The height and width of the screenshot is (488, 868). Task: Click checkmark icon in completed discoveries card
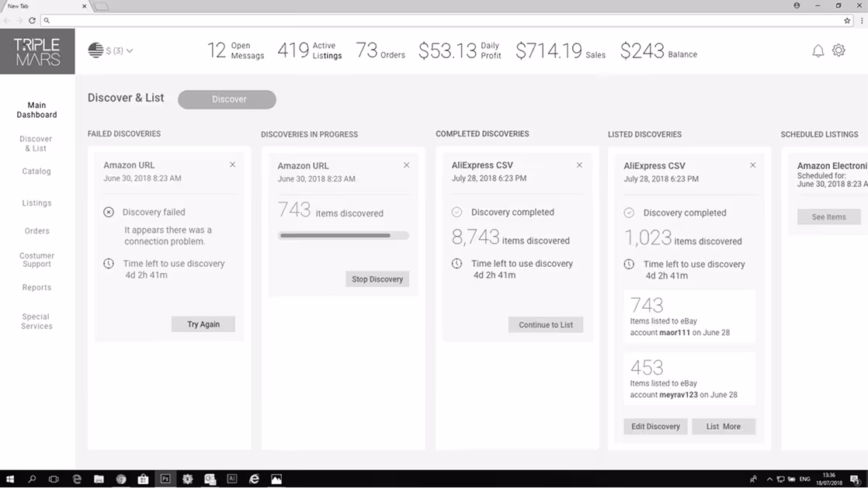(457, 212)
